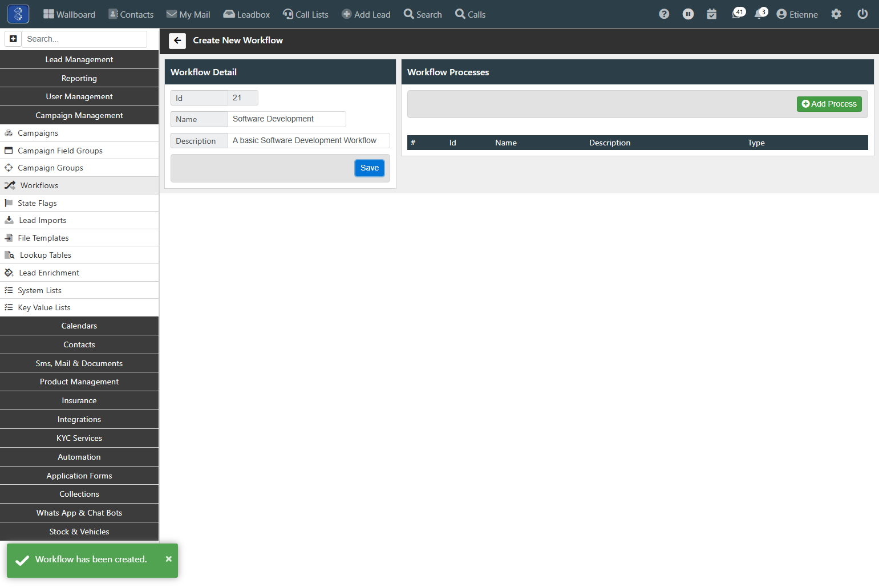This screenshot has width=879, height=588.
Task: Open the Etienne user menu
Action: point(797,14)
